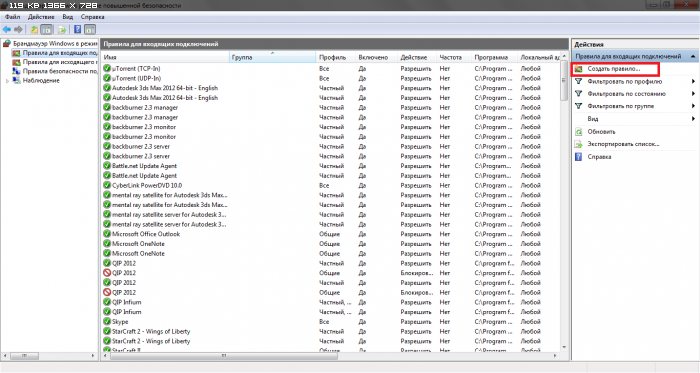Open help with the toolbar question mark icon
Image resolution: width=700 pixels, height=373 pixels.
coord(78,29)
